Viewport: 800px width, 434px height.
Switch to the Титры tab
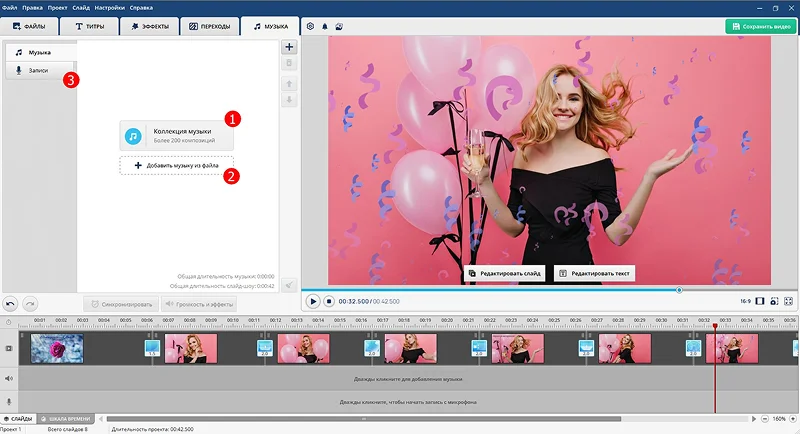pos(89,26)
